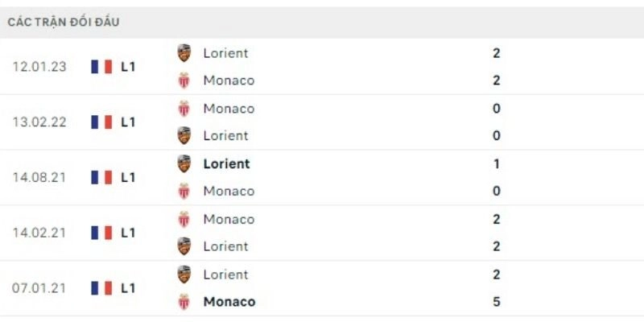Image resolution: width=644 pixels, height=322 pixels.
Task: Click Lorient crest in 14.08.21 match
Action: [x=184, y=163]
